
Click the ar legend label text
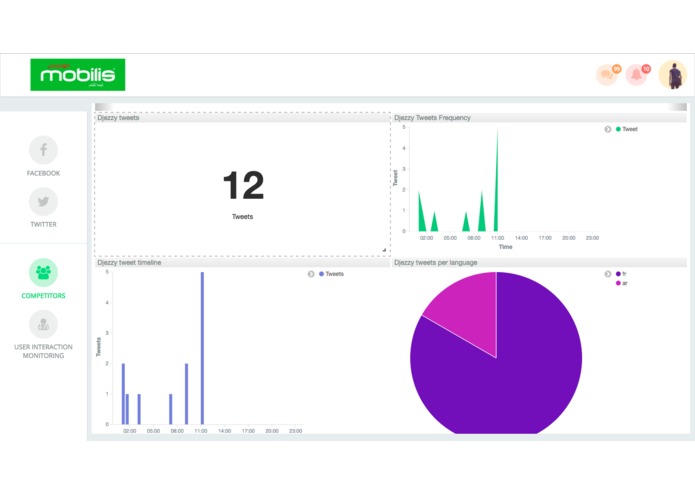625,283
